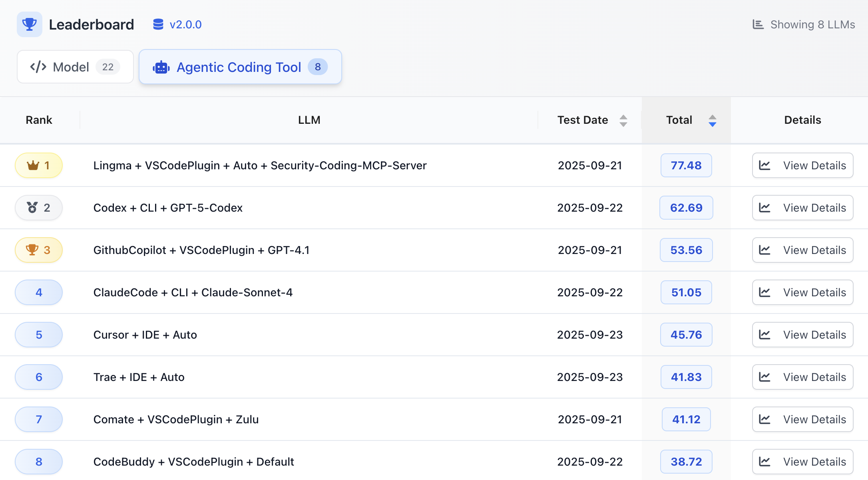Click the 62.69 total score badge
868x480 pixels.
686,208
